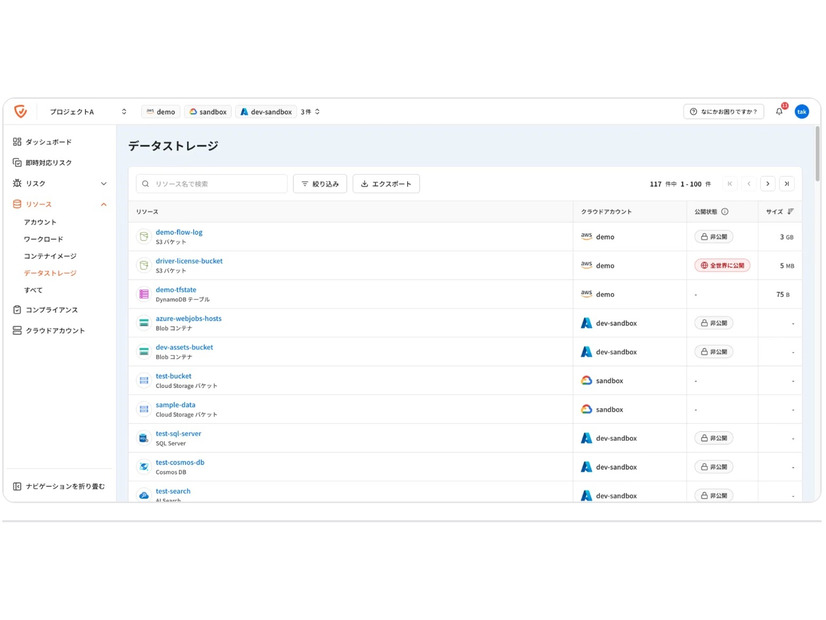Expand the リスク sidebar section

(x=103, y=184)
